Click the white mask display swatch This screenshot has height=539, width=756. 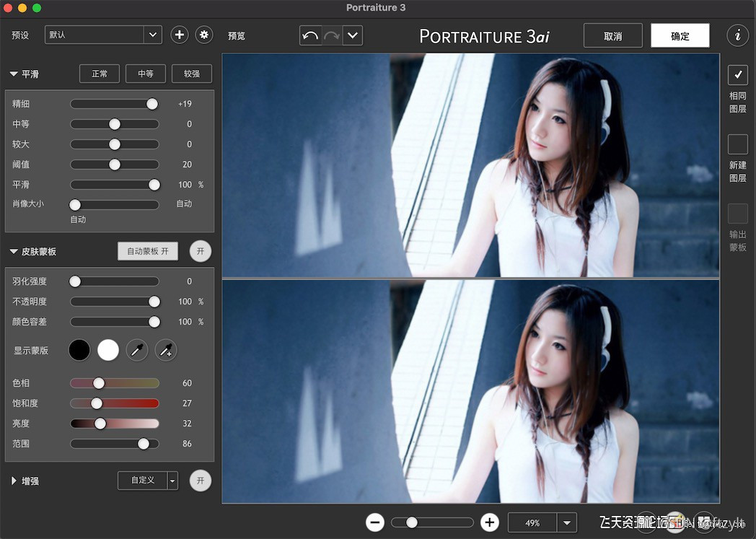pyautogui.click(x=108, y=350)
